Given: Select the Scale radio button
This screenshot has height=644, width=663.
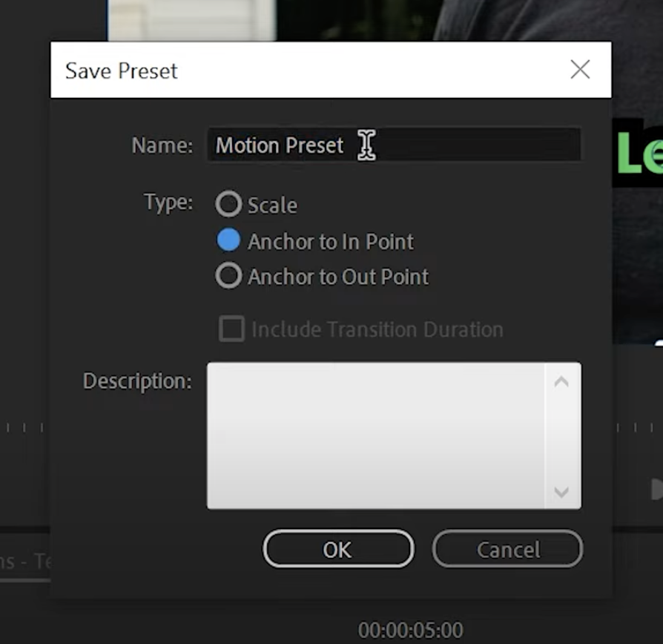Looking at the screenshot, I should coord(229,204).
